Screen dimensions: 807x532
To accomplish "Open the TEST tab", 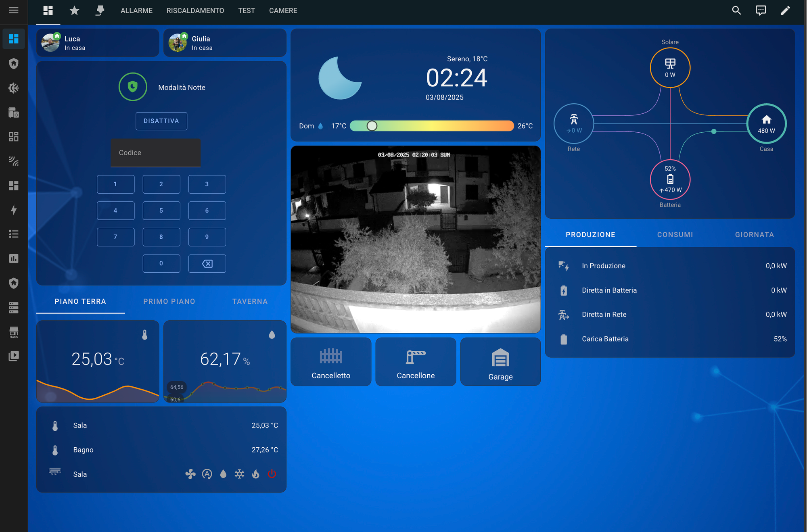I will tap(247, 10).
